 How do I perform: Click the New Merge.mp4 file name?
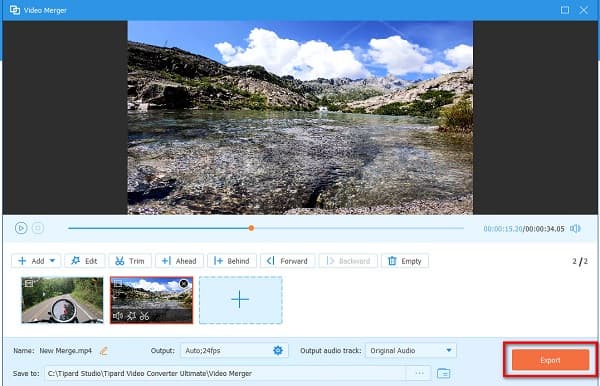66,350
